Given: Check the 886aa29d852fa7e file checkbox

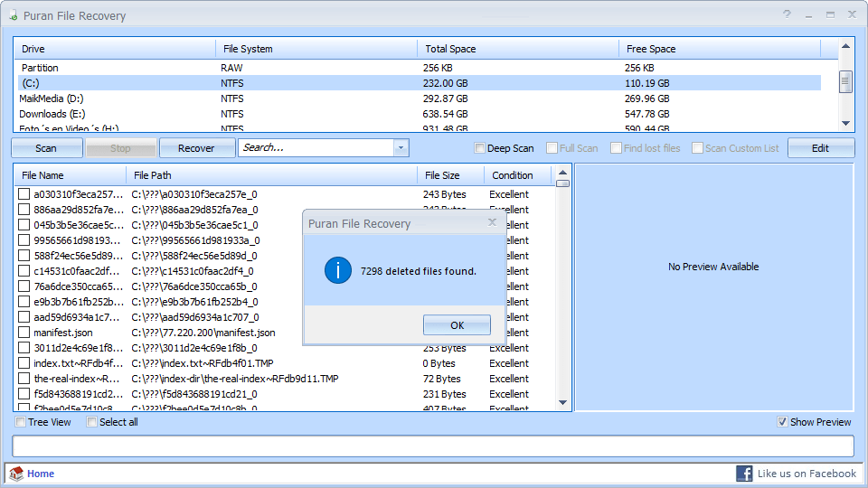Looking at the screenshot, I should point(24,210).
